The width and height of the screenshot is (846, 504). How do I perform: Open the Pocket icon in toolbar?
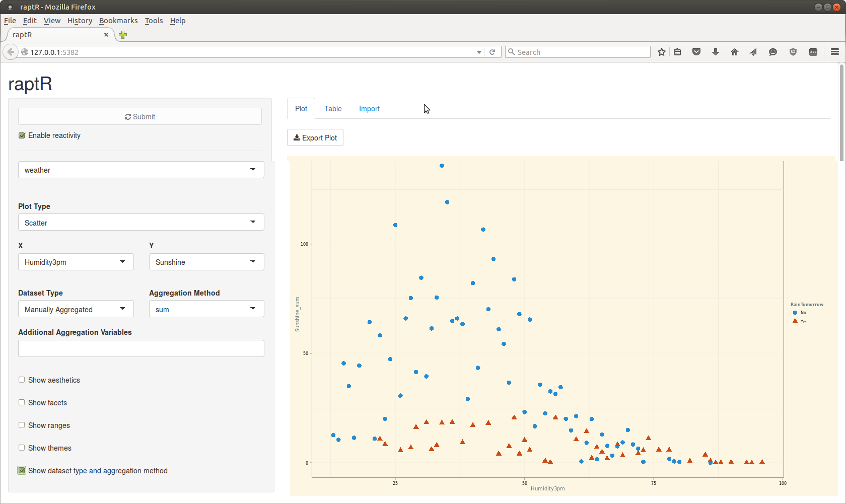click(x=696, y=52)
